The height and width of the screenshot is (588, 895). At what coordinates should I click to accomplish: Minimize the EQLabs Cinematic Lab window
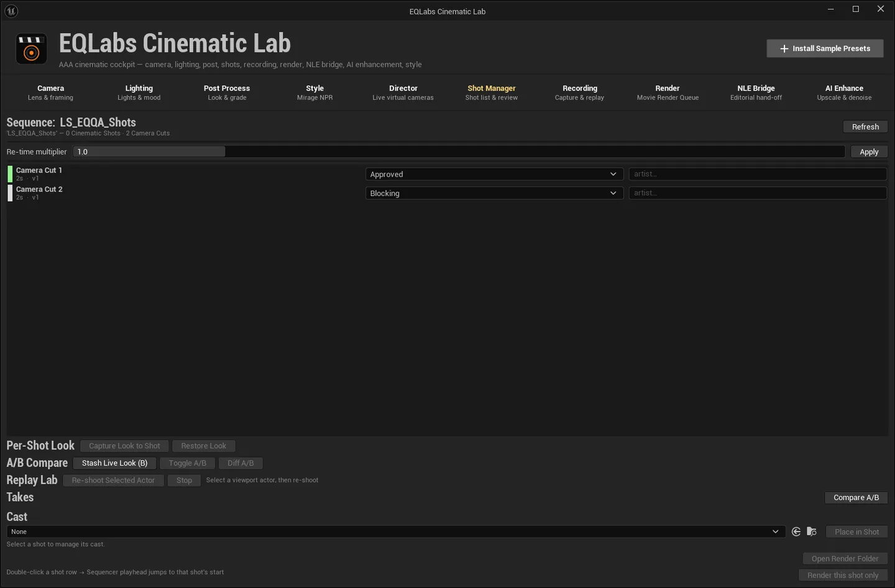click(x=831, y=9)
